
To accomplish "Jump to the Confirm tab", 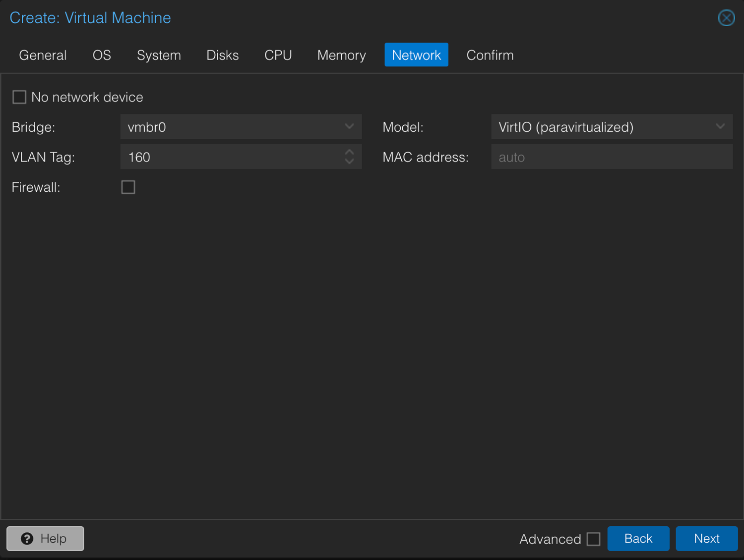I will 490,55.
